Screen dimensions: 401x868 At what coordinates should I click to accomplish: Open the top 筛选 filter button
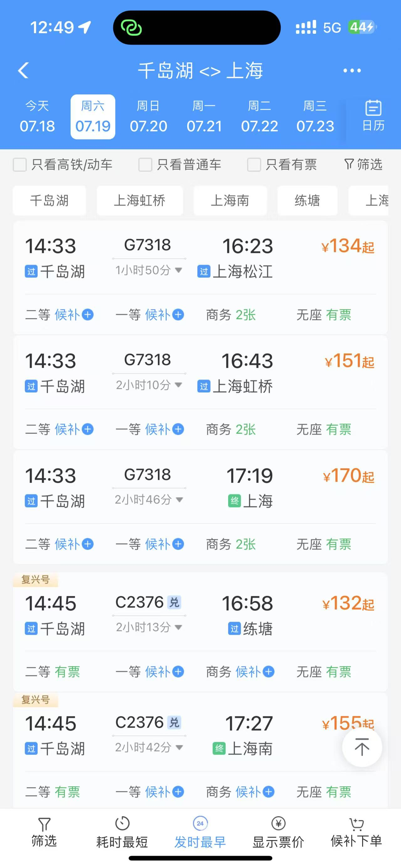tap(363, 165)
